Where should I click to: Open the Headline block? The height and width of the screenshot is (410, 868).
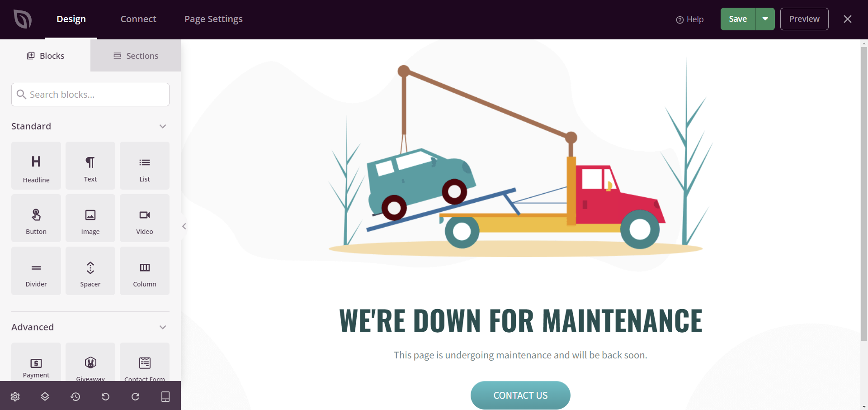[x=36, y=166]
